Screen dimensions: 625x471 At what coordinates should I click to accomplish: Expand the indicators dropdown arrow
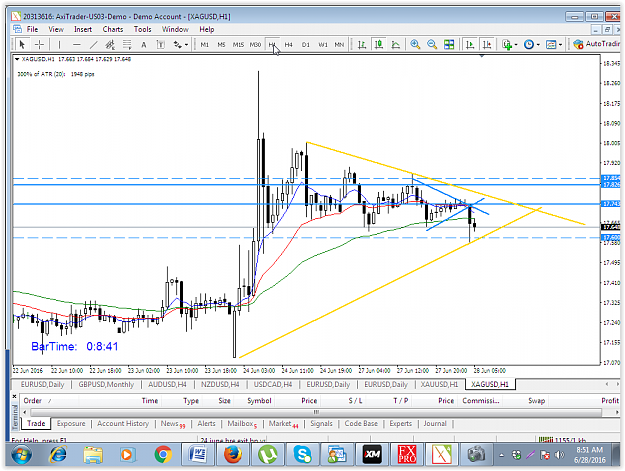coord(516,45)
